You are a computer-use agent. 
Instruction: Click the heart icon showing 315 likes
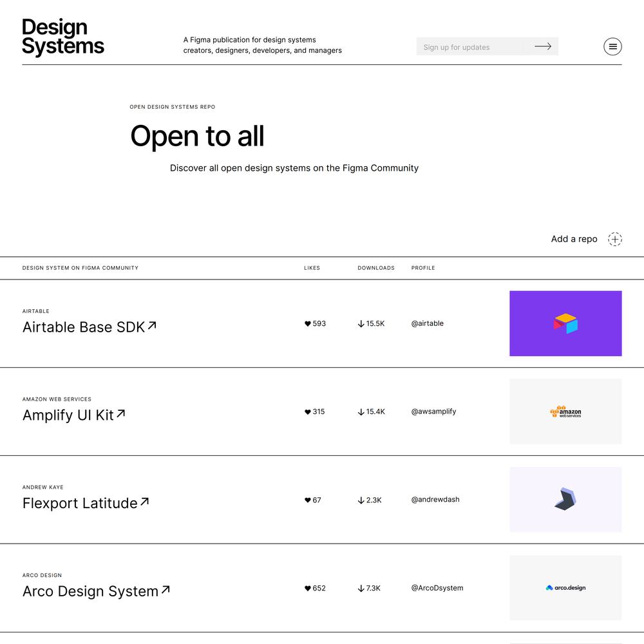click(x=308, y=412)
